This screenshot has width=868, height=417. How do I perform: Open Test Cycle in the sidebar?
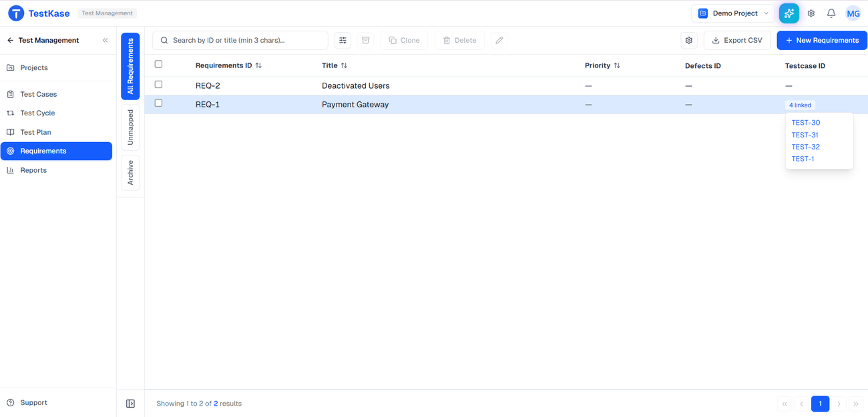[56, 113]
